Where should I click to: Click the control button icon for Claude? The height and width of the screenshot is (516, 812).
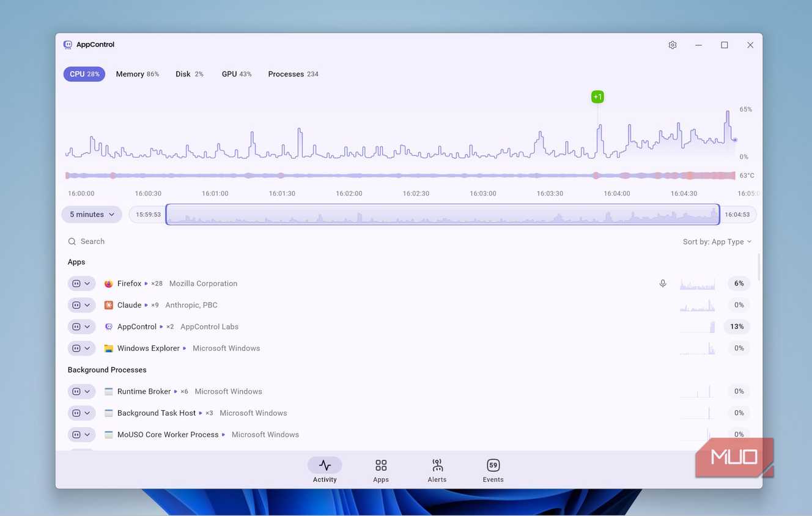[76, 305]
